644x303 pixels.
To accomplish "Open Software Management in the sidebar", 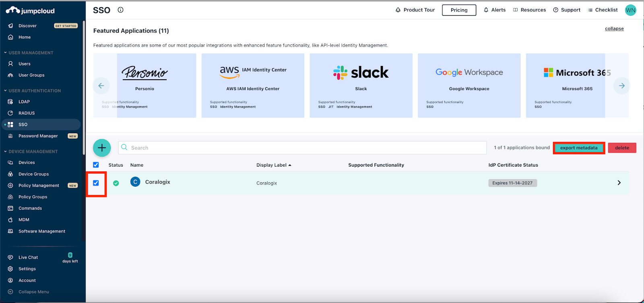I will pyautogui.click(x=42, y=231).
